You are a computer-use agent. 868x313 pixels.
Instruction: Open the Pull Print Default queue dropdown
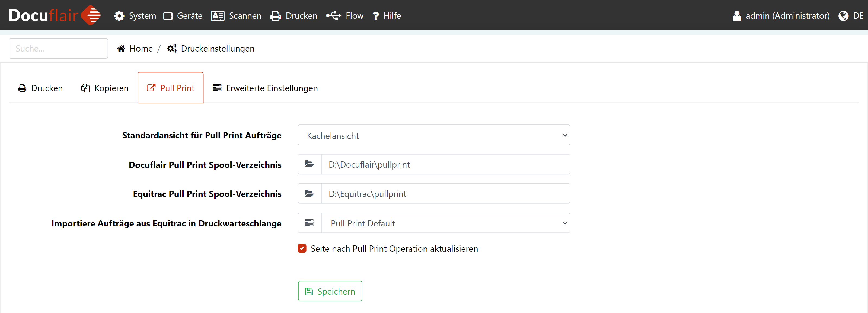pos(446,223)
